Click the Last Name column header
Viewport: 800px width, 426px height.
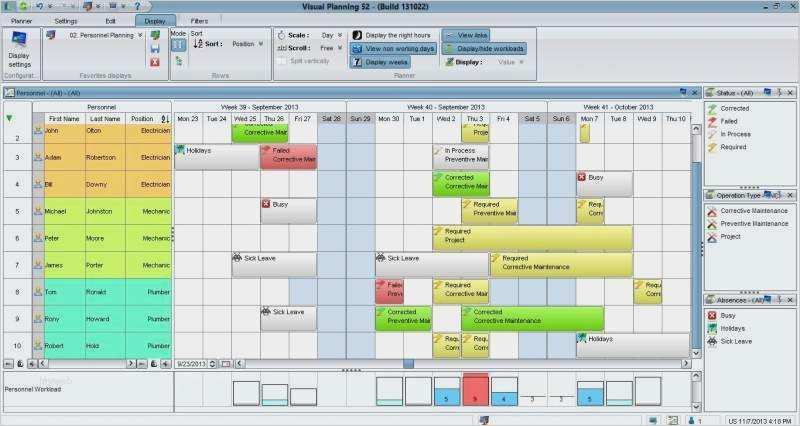pyautogui.click(x=105, y=118)
